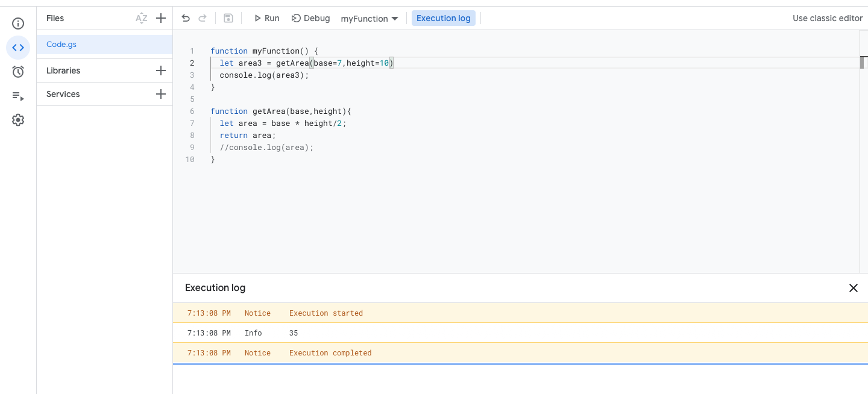Viewport: 868px width, 394px height.
Task: Open the Triggers alarm clock icon
Action: click(18, 72)
